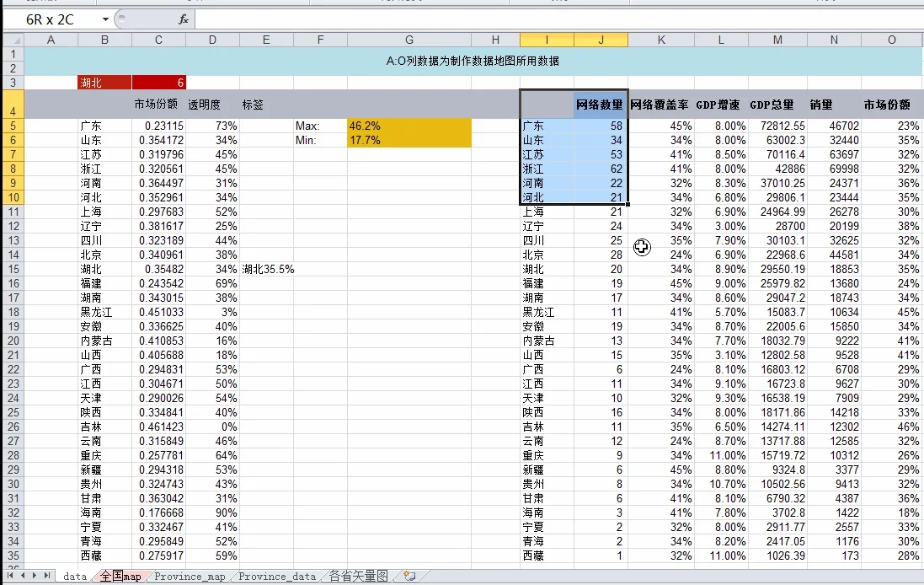Click the cell with value 0.461423
The width and height of the screenshot is (924, 585).
pyautogui.click(x=158, y=427)
